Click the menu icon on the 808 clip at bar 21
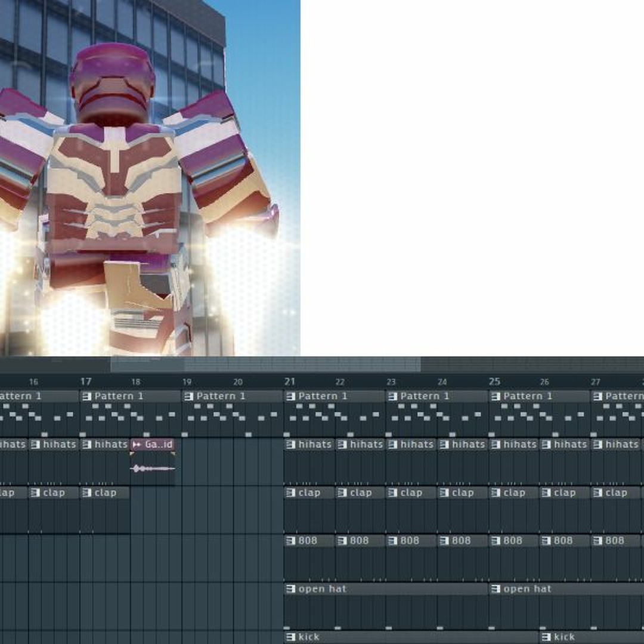Image resolution: width=644 pixels, height=644 pixels. pyautogui.click(x=290, y=541)
